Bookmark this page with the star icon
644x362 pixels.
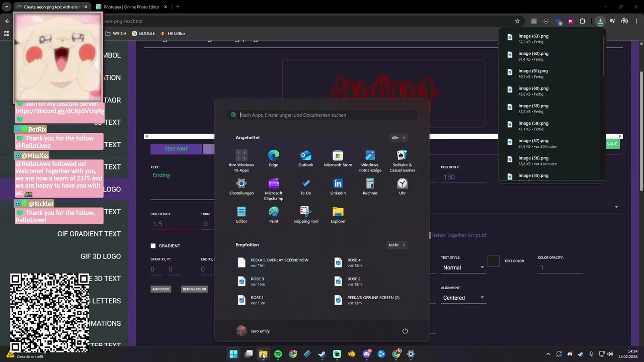(x=517, y=21)
